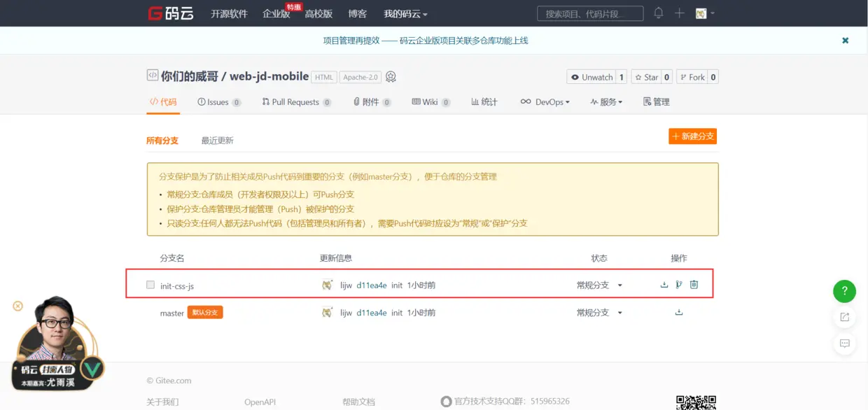
Task: Open the master branch name
Action: (172, 313)
